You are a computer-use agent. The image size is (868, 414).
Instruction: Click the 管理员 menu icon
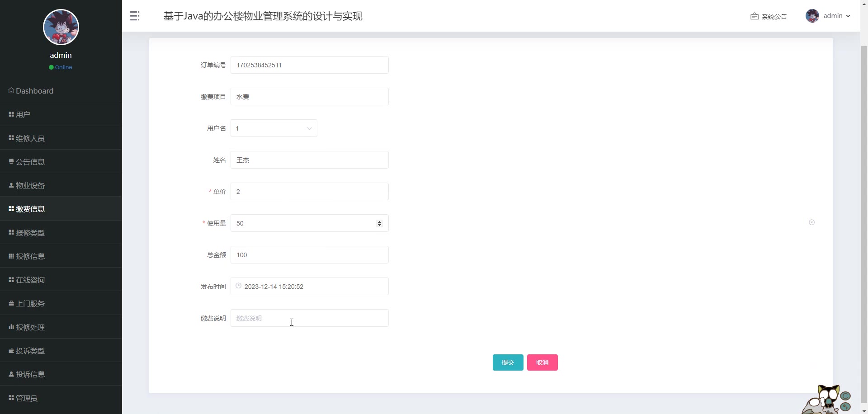(11, 398)
